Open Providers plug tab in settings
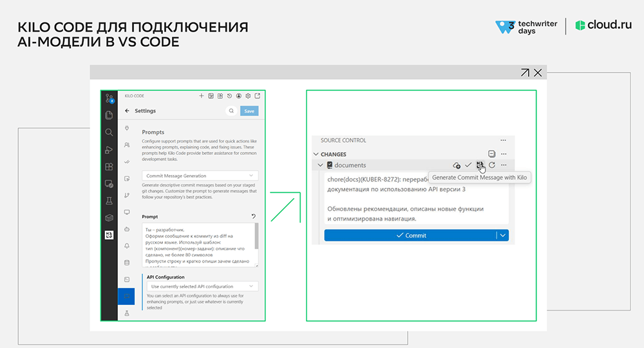The height and width of the screenshot is (348, 644). point(127,128)
